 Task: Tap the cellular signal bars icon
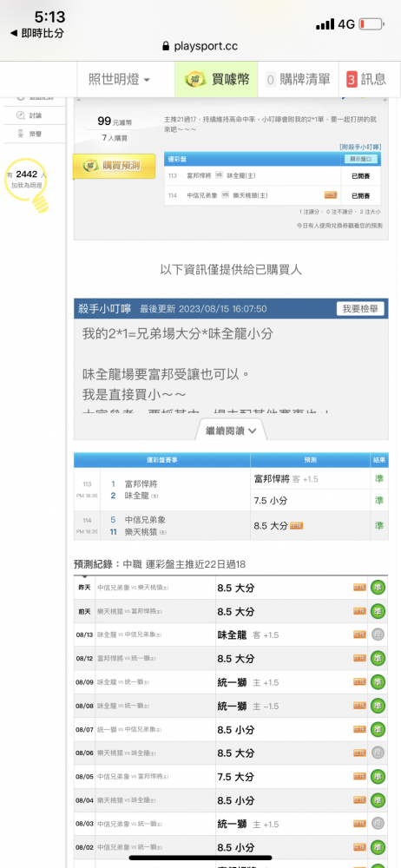coord(325,24)
